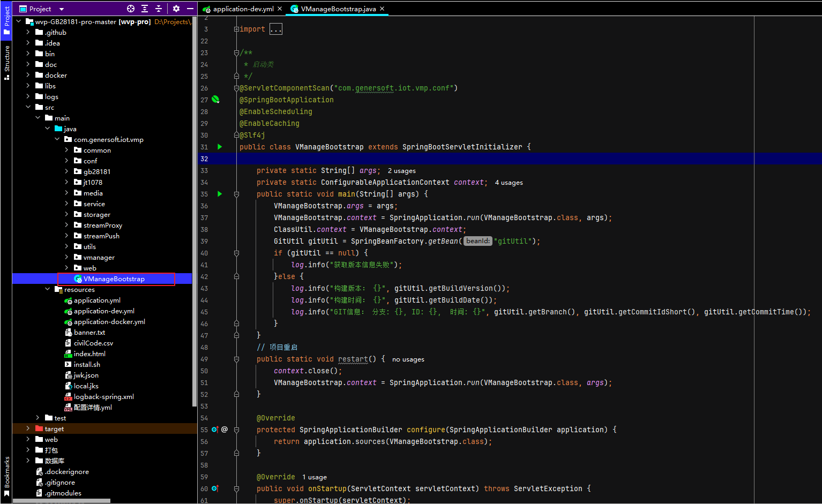Click the Spring bean gutter icon on line 27
The width and height of the screenshot is (822, 504).
(215, 100)
